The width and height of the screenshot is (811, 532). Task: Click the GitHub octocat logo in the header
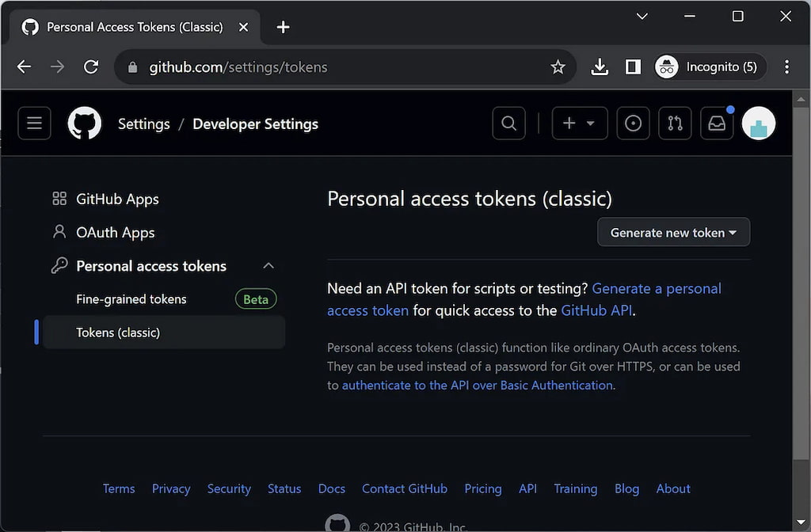(x=84, y=123)
